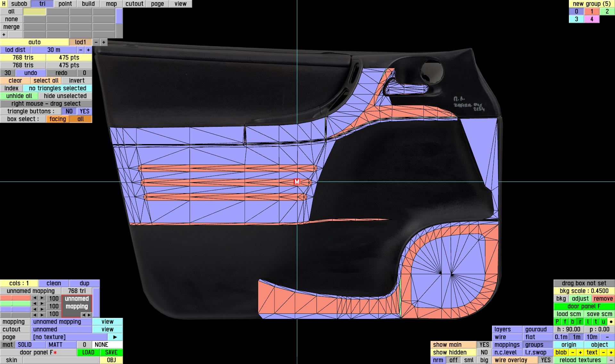Toggle show hidden NO button
Screen dimensions: 615x364
tap(484, 352)
